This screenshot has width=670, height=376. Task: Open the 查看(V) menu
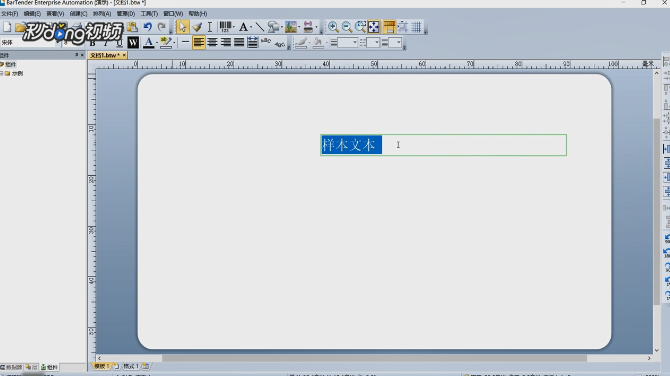click(x=55, y=14)
